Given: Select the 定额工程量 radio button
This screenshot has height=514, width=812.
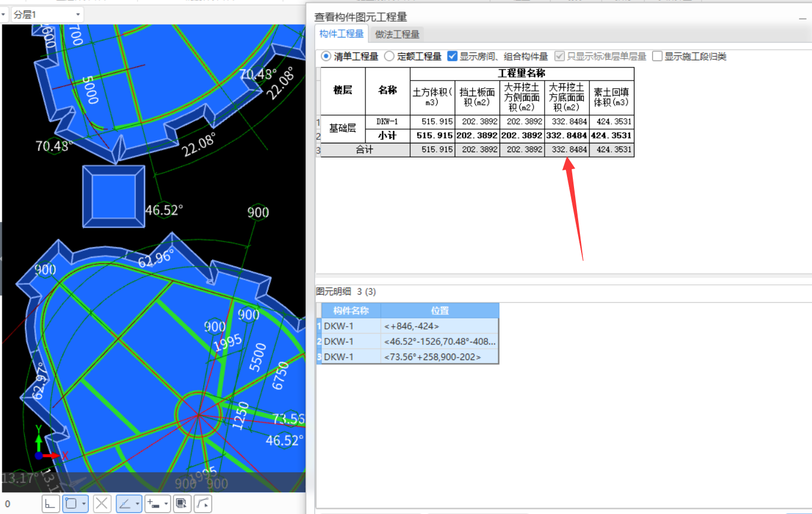Looking at the screenshot, I should tap(389, 56).
